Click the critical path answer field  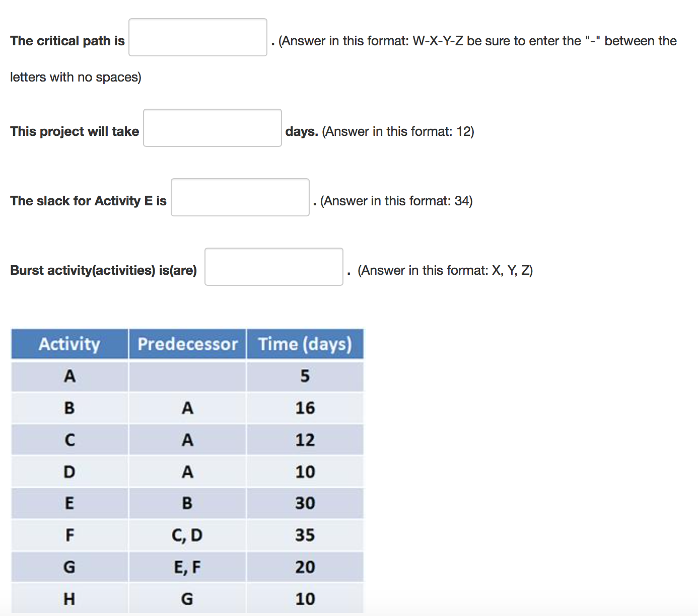[x=198, y=37]
